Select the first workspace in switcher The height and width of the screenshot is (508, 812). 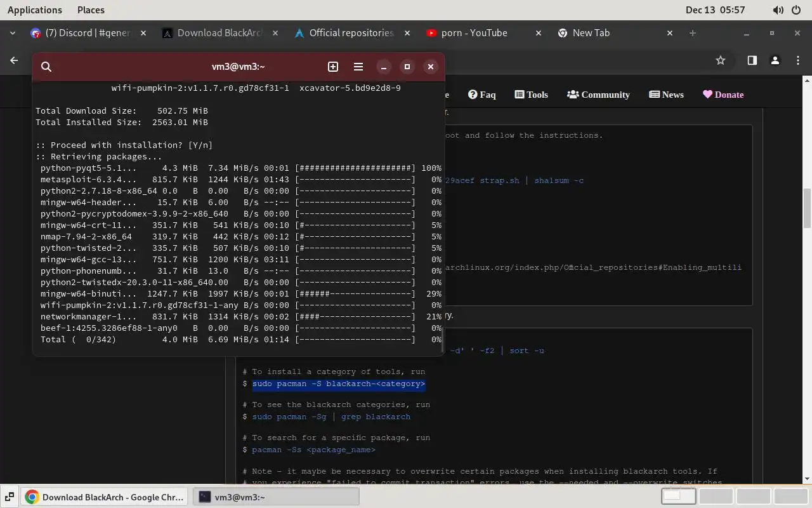(679, 497)
